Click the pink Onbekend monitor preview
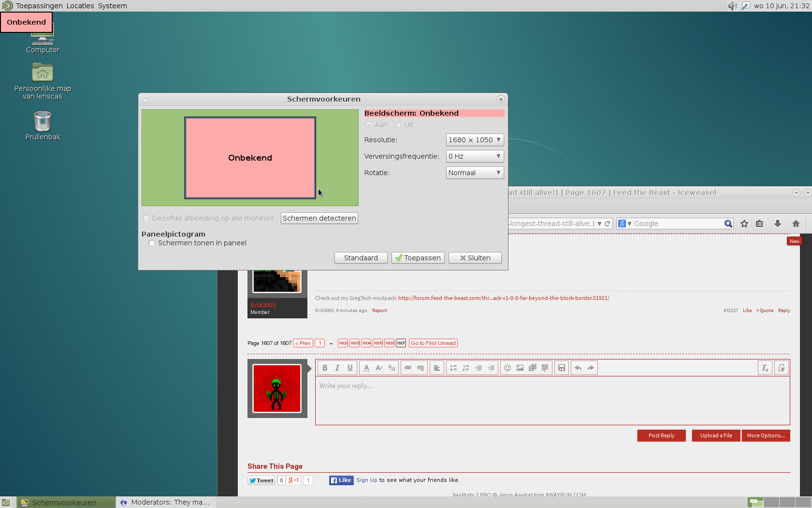812x508 pixels. (250, 158)
